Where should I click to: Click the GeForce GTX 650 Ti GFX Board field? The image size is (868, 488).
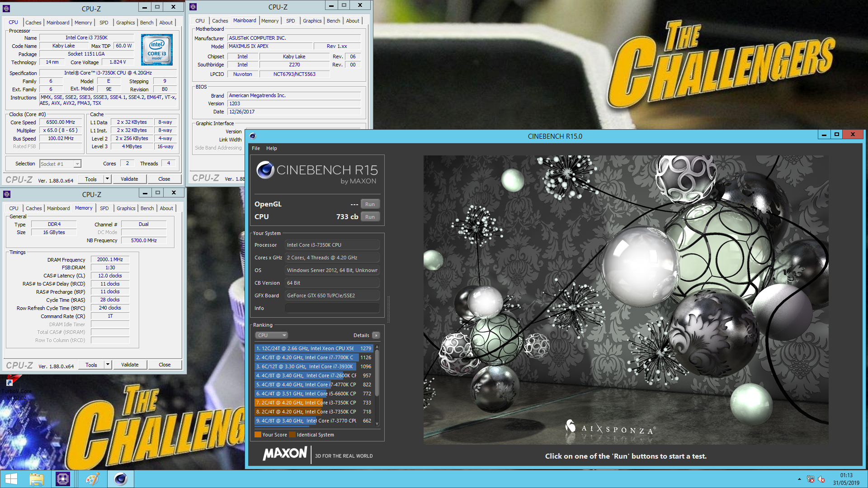click(x=332, y=296)
